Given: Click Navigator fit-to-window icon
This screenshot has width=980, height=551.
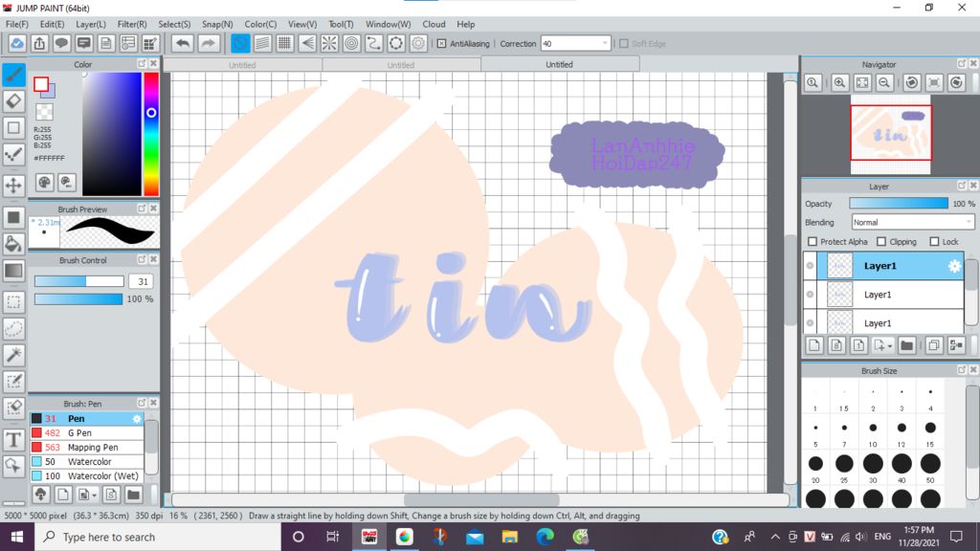Looking at the screenshot, I should click(862, 82).
